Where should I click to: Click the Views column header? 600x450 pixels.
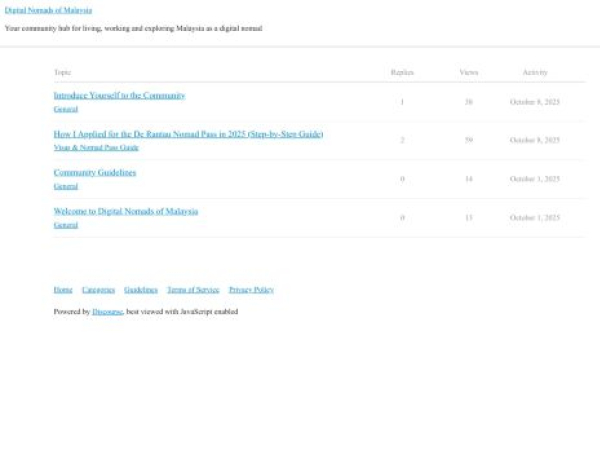(468, 72)
